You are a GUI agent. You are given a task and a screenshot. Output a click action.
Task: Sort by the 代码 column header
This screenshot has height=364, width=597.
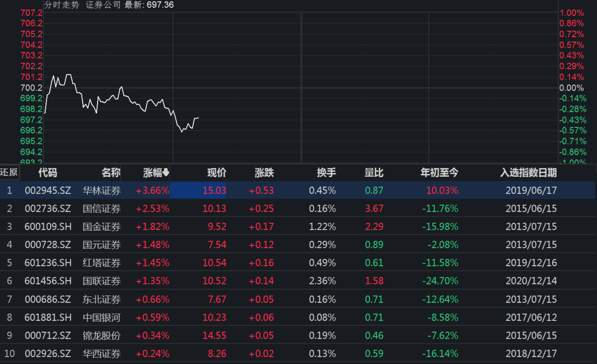tap(48, 173)
